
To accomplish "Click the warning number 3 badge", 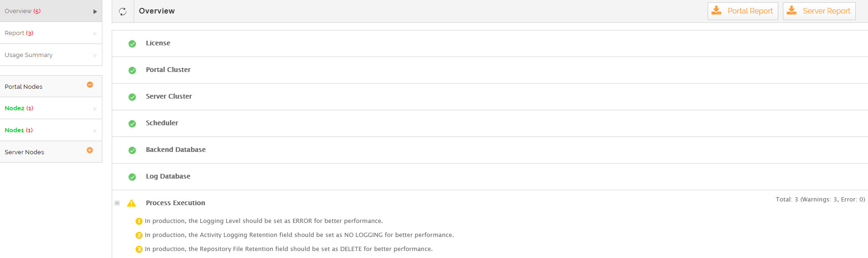I will [x=139, y=249].
